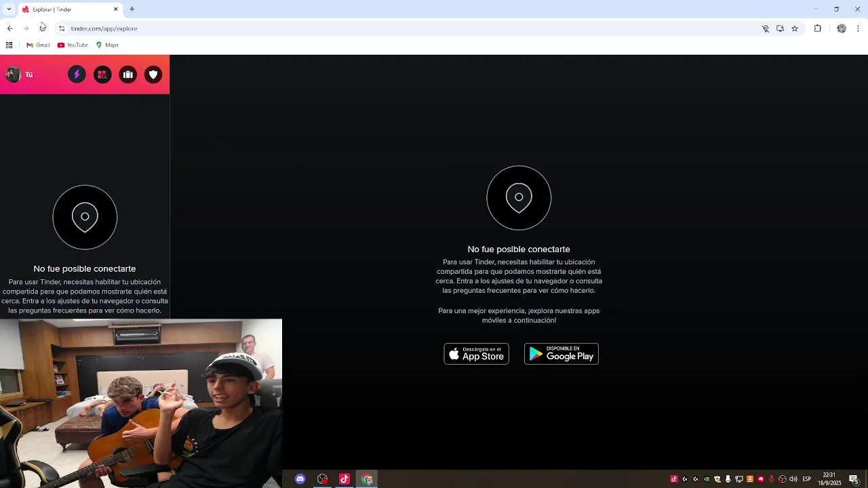Image resolution: width=868 pixels, height=488 pixels.
Task: Open the notification center with 5 alerts
Action: (x=854, y=479)
